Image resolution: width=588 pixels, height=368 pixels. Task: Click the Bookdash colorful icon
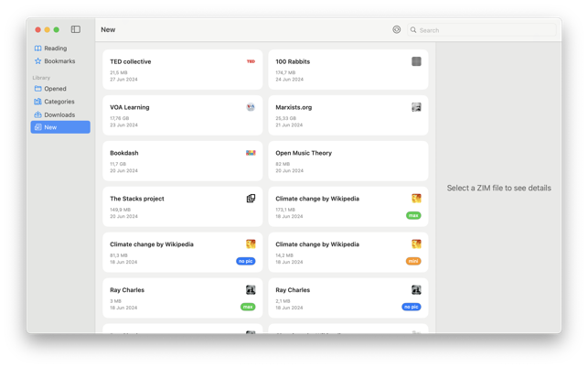[x=251, y=153]
